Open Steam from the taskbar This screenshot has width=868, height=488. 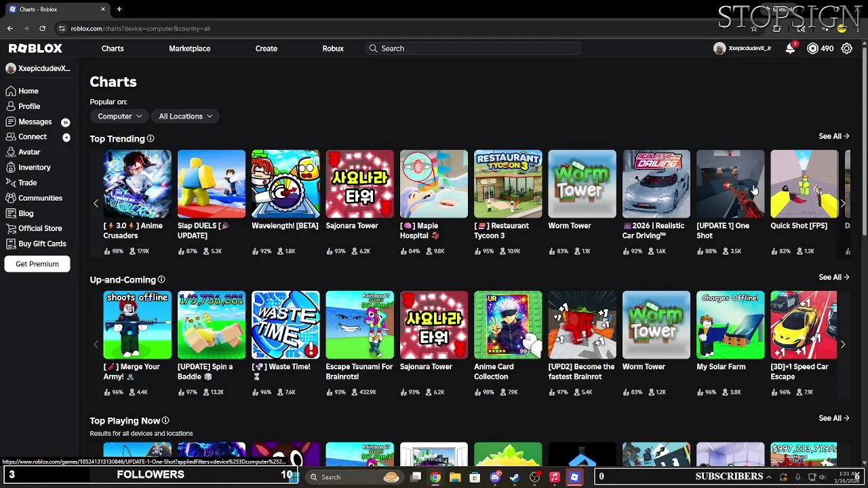point(515,477)
